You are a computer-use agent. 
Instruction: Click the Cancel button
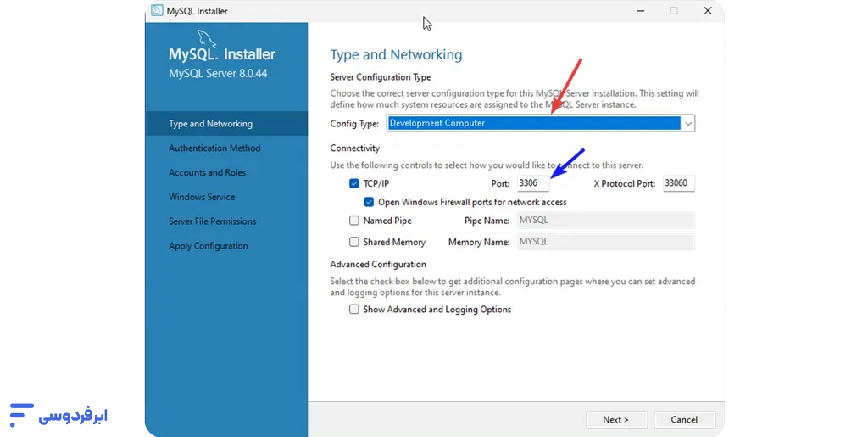(684, 420)
